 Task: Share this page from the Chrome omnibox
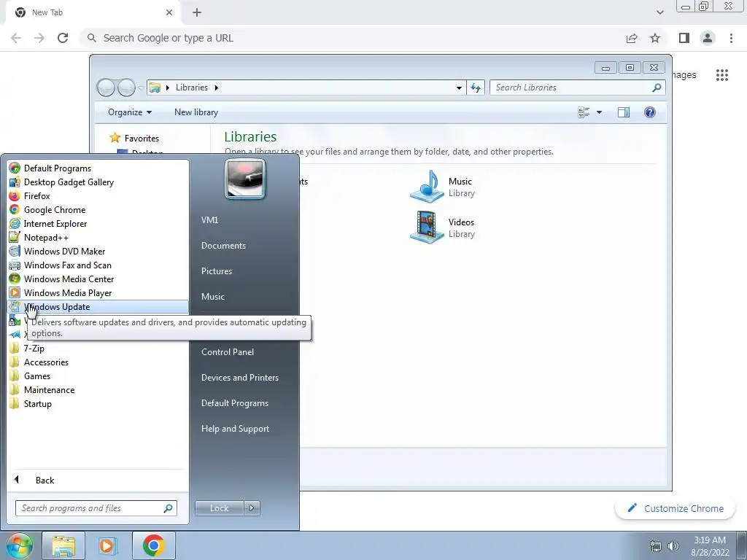pos(632,38)
